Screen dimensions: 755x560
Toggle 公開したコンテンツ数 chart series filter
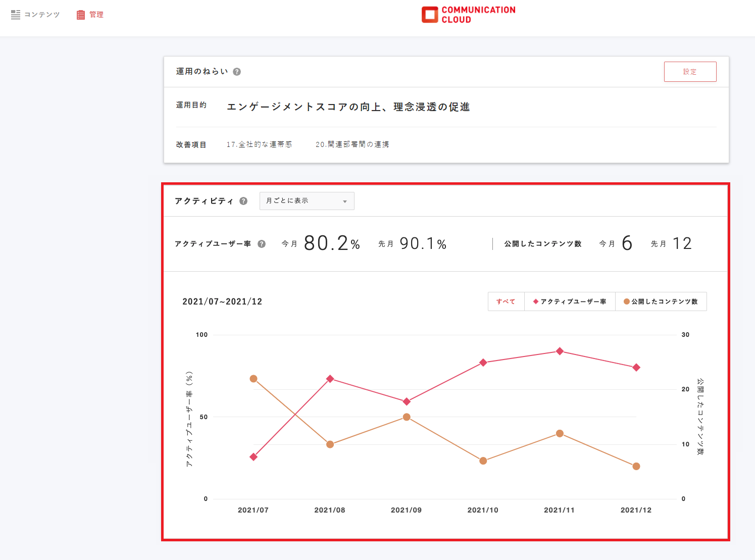(x=661, y=301)
